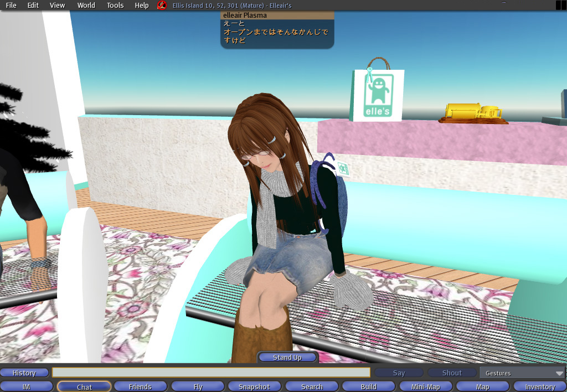This screenshot has height=392, width=567.
Task: Open the Build tools
Action: pyautogui.click(x=368, y=386)
